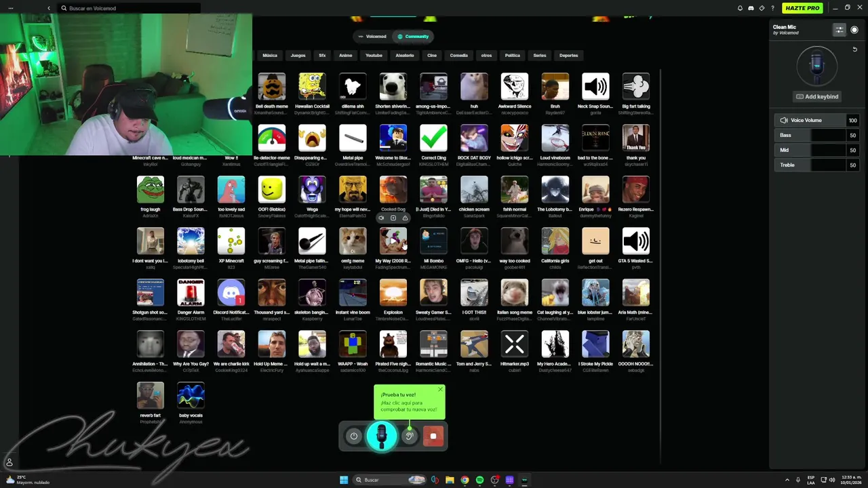Play the Wega sound tile
The height and width of the screenshot is (488, 868).
coord(312,190)
